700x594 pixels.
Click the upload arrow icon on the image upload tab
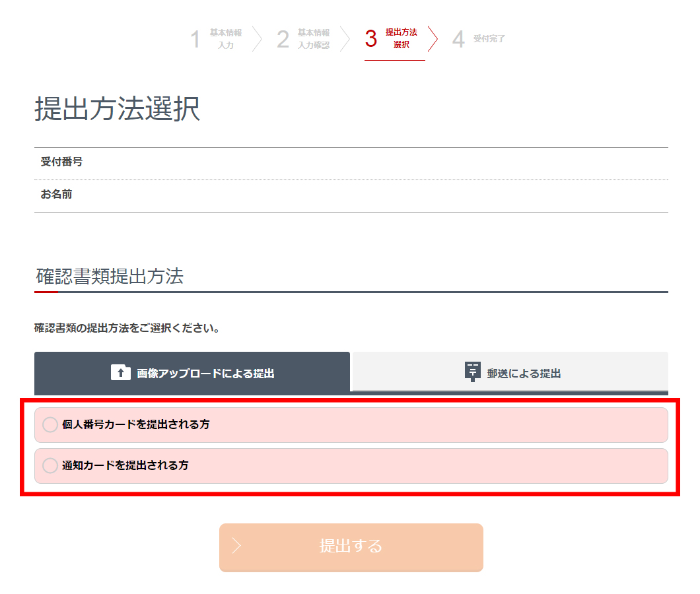tap(121, 373)
